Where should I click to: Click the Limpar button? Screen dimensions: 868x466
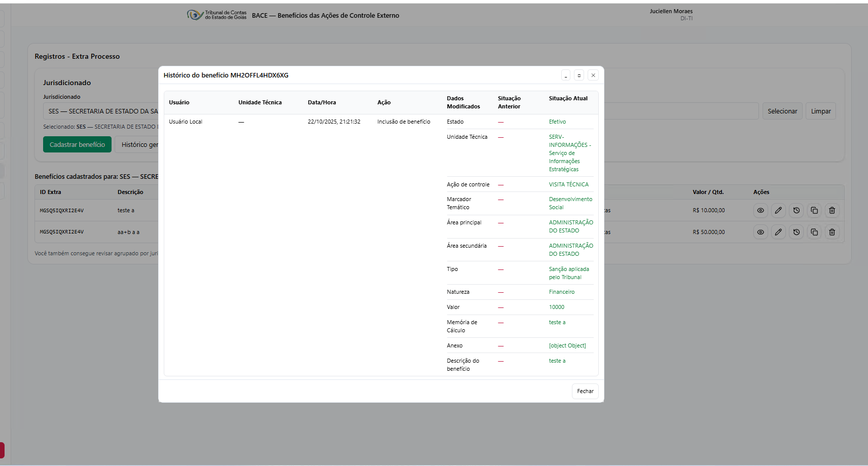820,111
